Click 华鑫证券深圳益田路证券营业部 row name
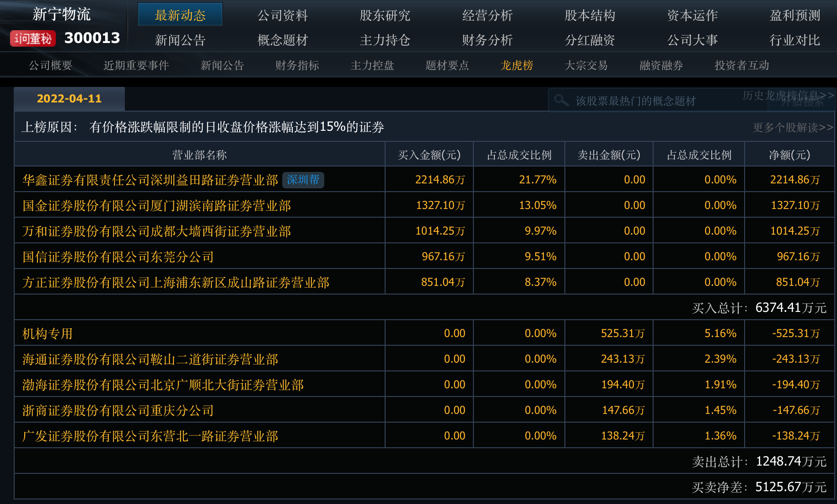This screenshot has width=837, height=504. [x=150, y=180]
